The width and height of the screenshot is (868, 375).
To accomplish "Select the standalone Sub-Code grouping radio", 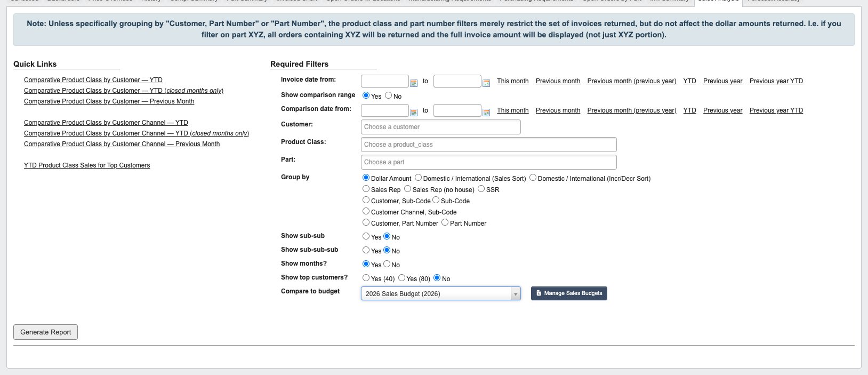I will click(x=436, y=200).
